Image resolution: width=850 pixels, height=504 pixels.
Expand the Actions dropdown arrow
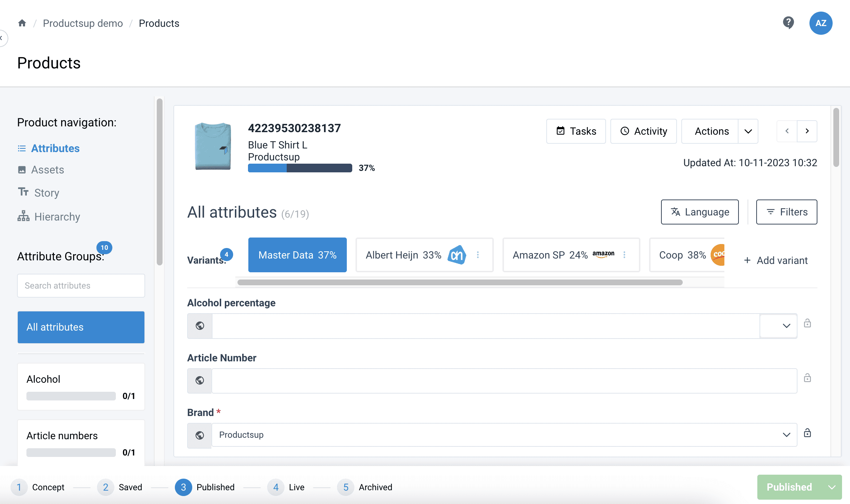point(748,131)
